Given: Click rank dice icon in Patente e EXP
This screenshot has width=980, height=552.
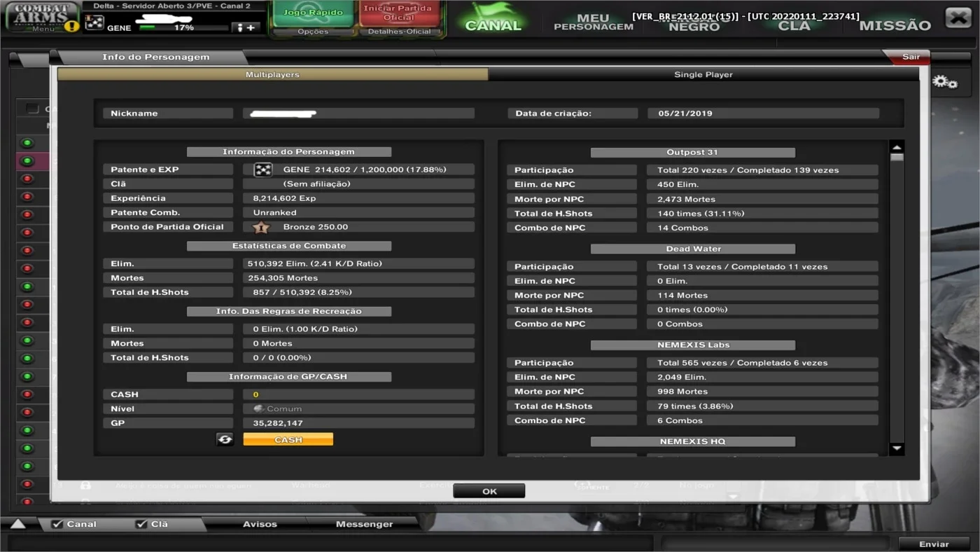Looking at the screenshot, I should point(262,170).
